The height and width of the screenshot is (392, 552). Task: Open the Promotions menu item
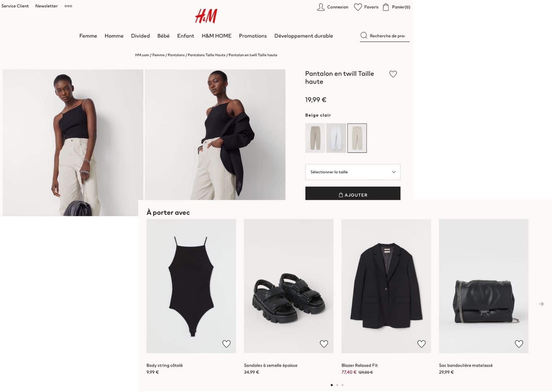(x=253, y=36)
